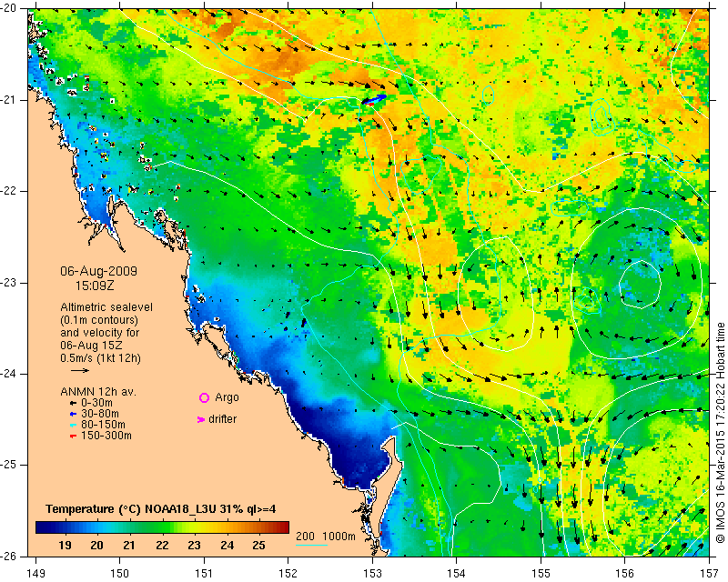Image resolution: width=728 pixels, height=582 pixels.
Task: Click the dark blue end of the temperature colorbar
Action: coord(42,527)
